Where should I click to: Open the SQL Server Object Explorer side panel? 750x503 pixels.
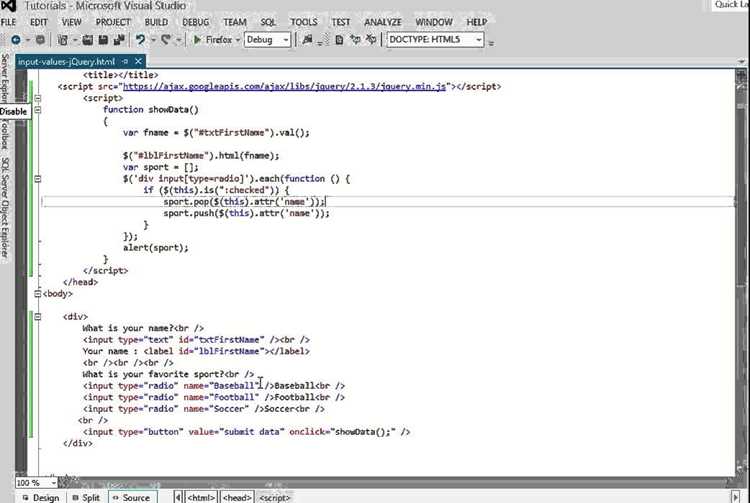(x=5, y=208)
